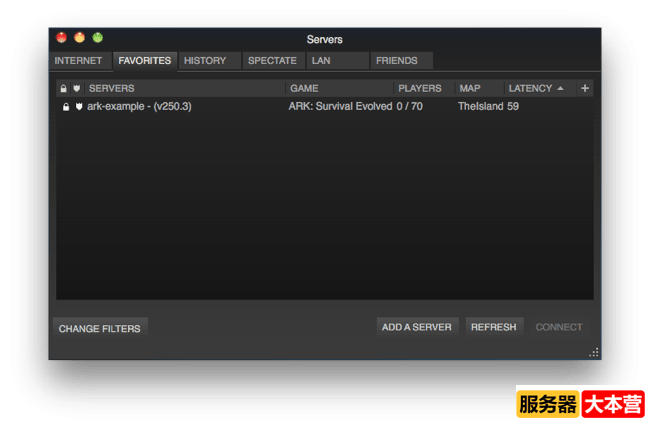The image size is (650, 429).
Task: Toggle Latency sort order arrow
Action: tap(560, 88)
